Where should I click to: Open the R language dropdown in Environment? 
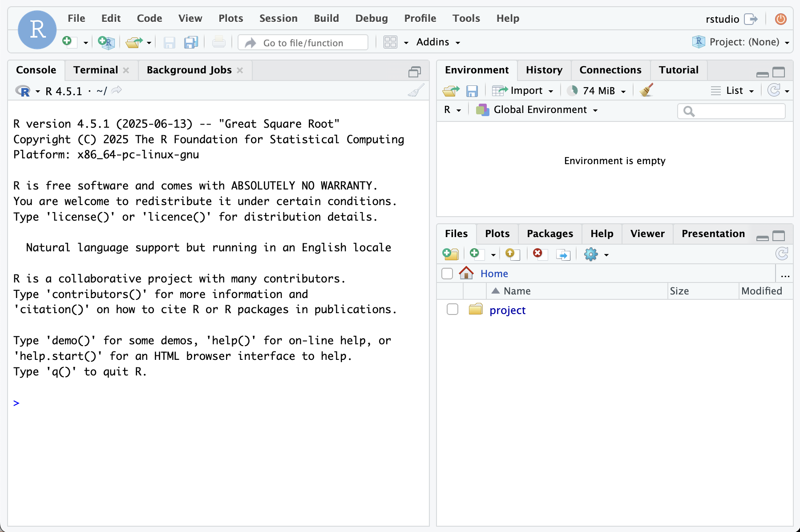tap(453, 109)
